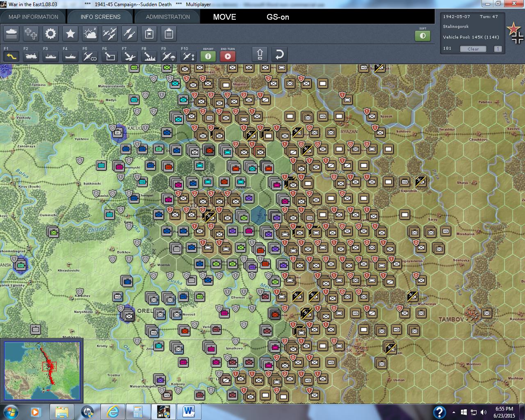
Task: Select F10 air transfer mode icon
Action: pos(188,56)
